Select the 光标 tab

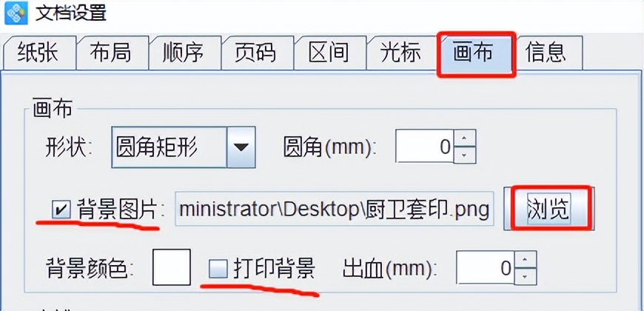coord(401,53)
